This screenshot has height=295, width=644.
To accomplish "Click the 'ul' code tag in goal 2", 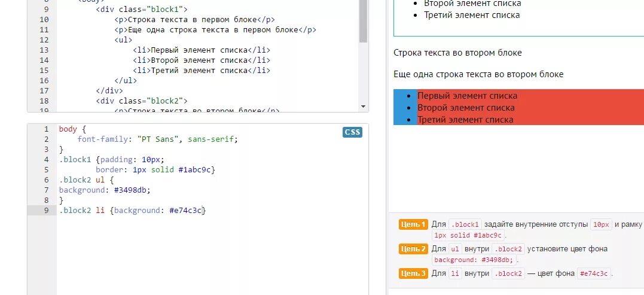I will coord(455,249).
